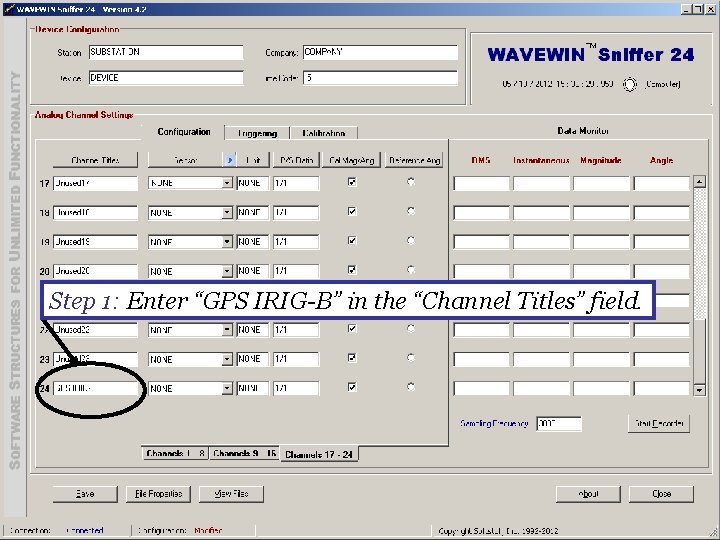
Task: Click the WAVEWIN app icon in title bar
Action: [x=9, y=9]
